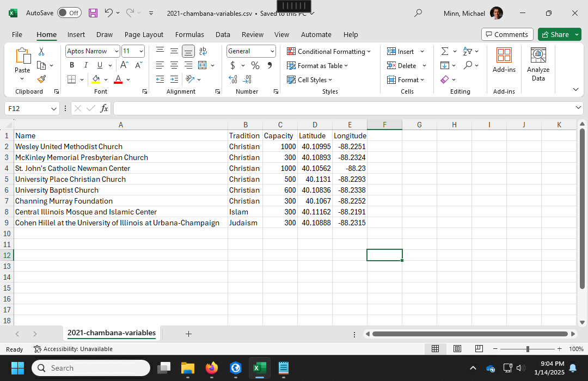Image resolution: width=588 pixels, height=381 pixels.
Task: Switch to the Formulas tab
Action: [189, 34]
